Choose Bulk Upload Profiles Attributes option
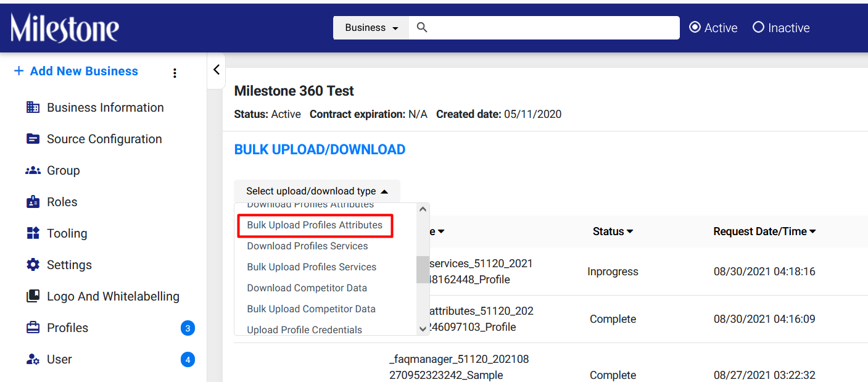 [x=315, y=225]
